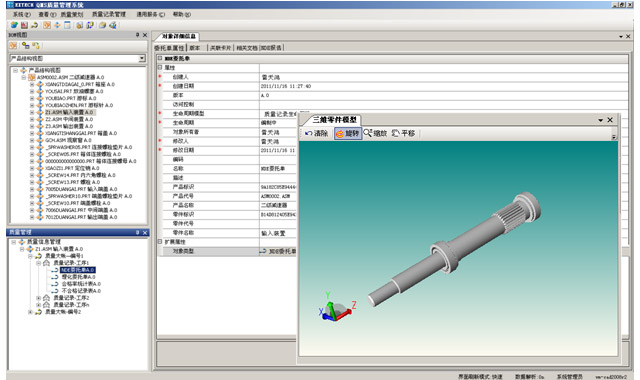
Task: Select Z2.ASM 中间装置 in product tree
Action: coord(69,119)
